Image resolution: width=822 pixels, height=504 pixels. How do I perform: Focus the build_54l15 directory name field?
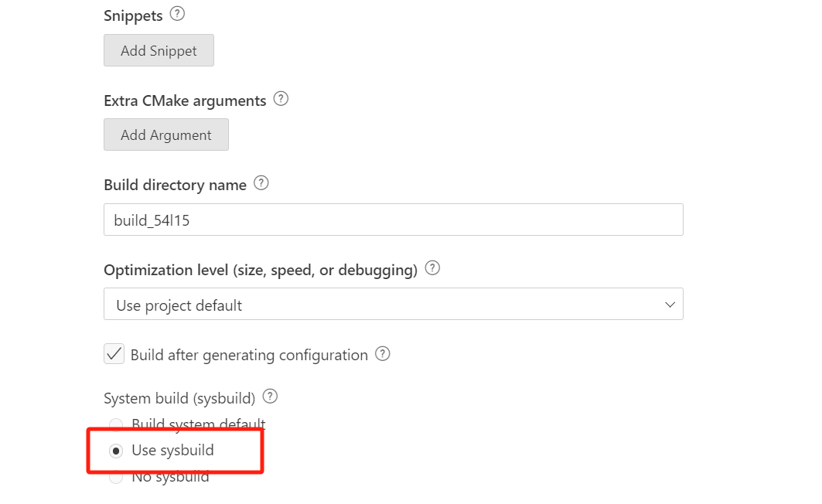tap(393, 220)
